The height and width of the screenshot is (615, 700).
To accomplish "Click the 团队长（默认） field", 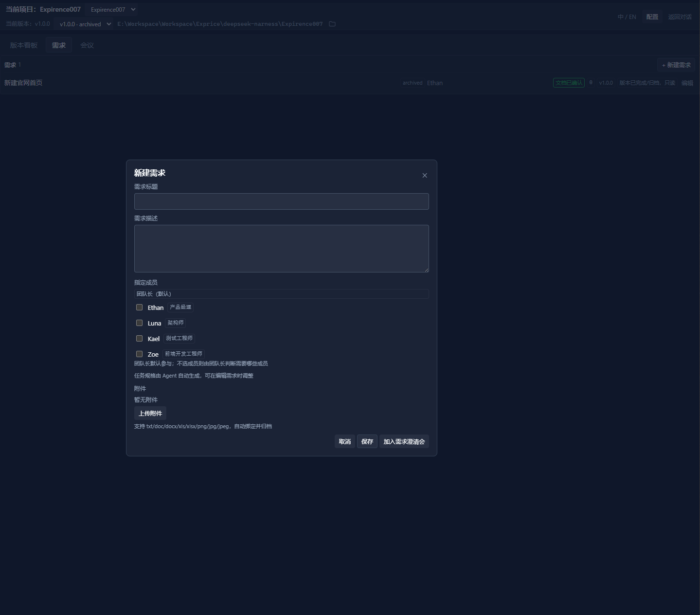I will [x=282, y=294].
